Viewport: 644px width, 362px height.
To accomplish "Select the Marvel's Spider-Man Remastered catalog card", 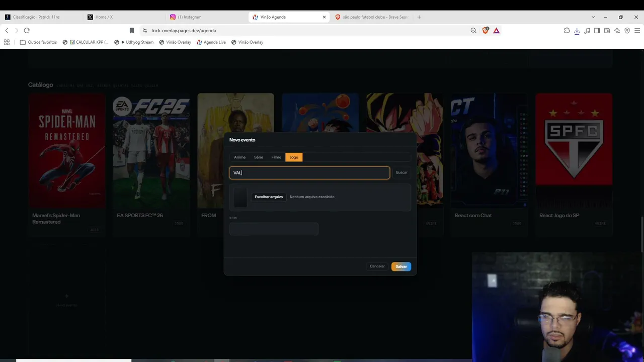I will pos(67,164).
